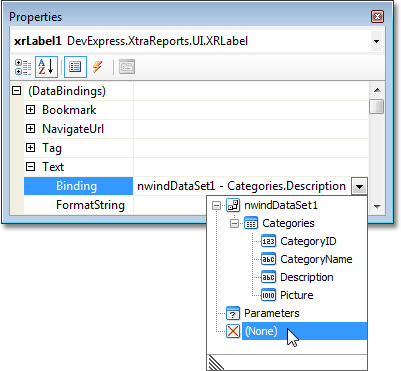Viewport: 401px width, 371px height.
Task: Expand the Tag property
Action: [30, 148]
